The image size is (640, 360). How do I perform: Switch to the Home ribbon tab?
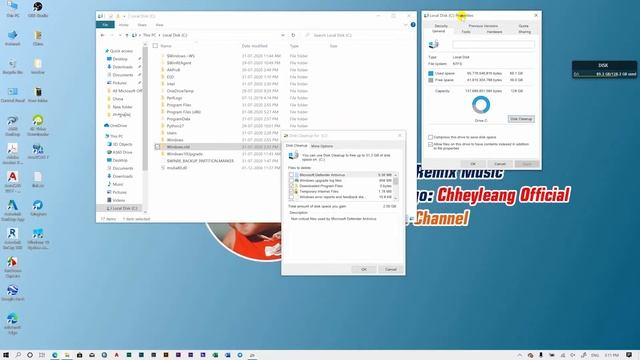tap(123, 25)
